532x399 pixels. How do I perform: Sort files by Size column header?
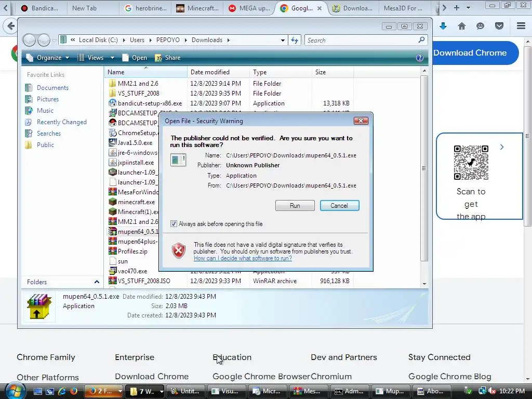click(332, 72)
